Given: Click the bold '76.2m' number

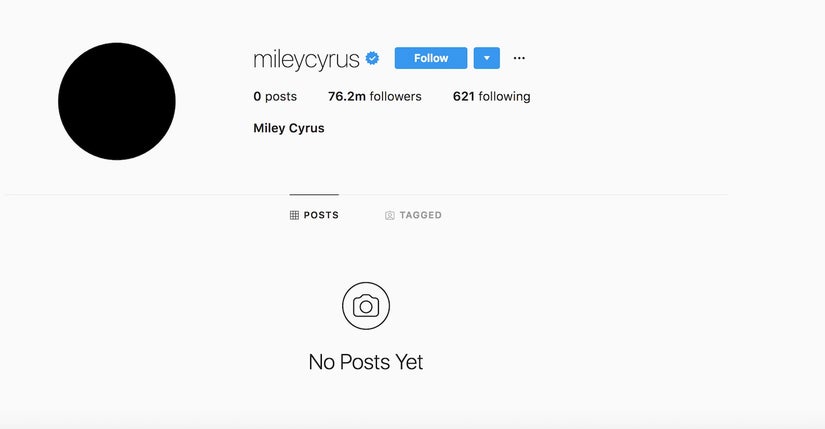Looking at the screenshot, I should pos(347,96).
